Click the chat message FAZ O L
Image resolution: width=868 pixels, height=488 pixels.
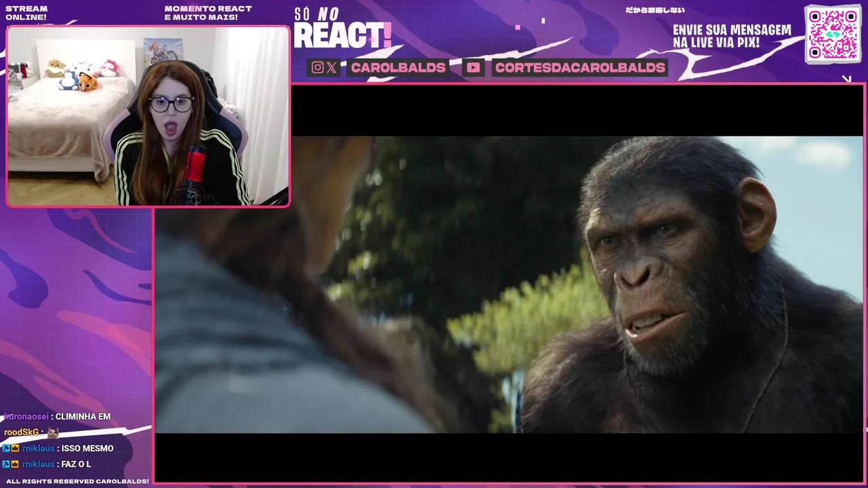(76, 464)
